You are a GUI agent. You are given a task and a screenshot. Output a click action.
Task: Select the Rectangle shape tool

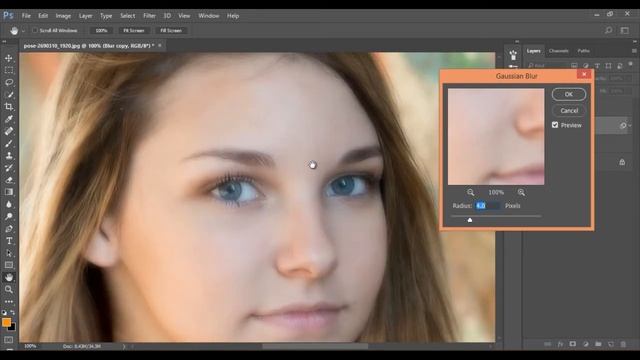(x=9, y=265)
